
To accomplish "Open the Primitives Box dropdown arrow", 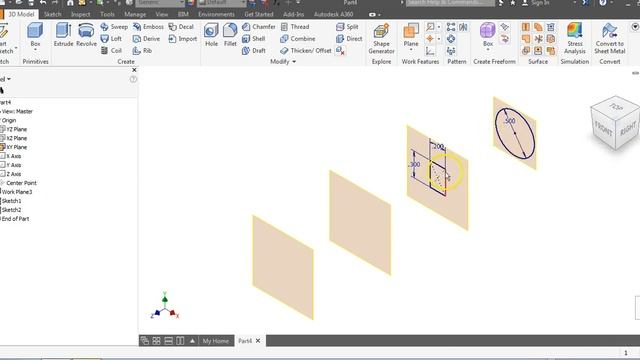I will [x=36, y=50].
